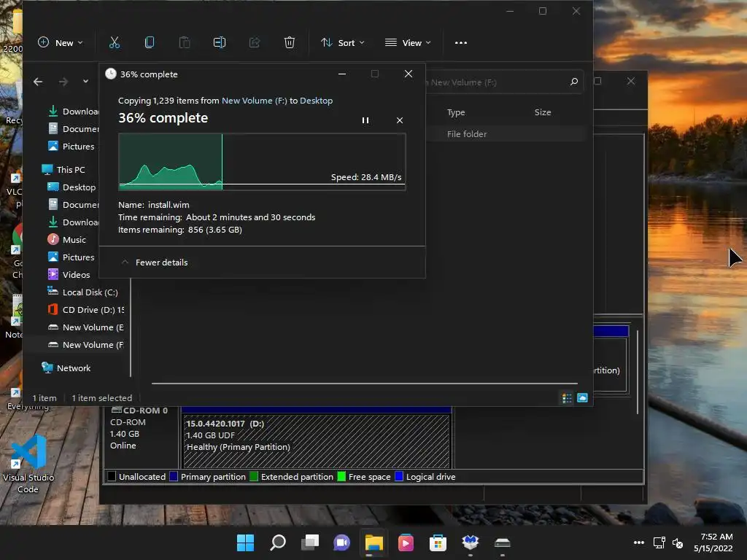The width and height of the screenshot is (747, 560).
Task: Expand recent locations chevron
Action: tap(86, 82)
